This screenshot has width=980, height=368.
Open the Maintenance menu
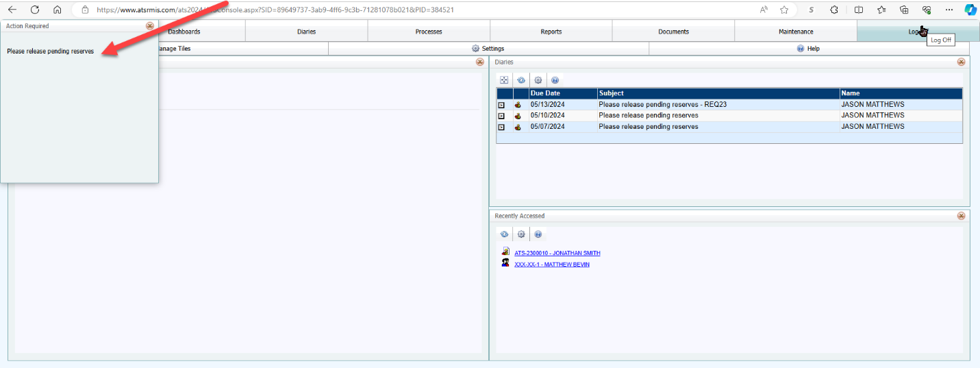(796, 32)
